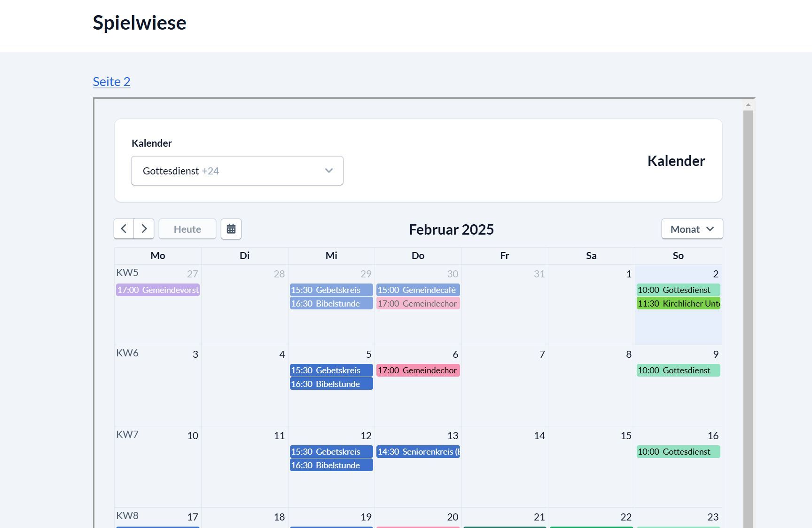Select day number 10 in KW7
This screenshot has height=528, width=812.
[x=193, y=436]
